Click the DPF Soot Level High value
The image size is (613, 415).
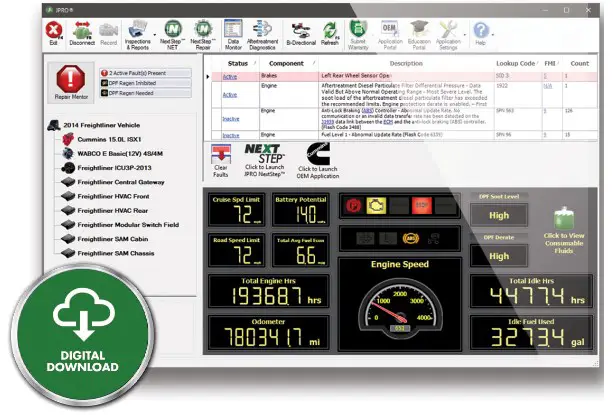click(499, 216)
